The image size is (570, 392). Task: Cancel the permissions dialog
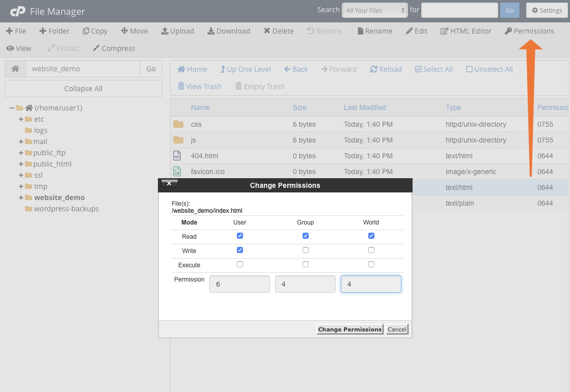(397, 329)
